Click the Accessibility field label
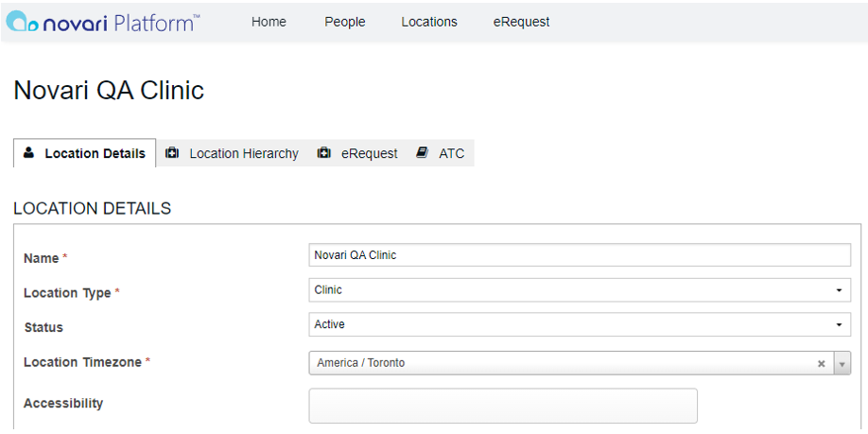The image size is (868, 434). 63,404
